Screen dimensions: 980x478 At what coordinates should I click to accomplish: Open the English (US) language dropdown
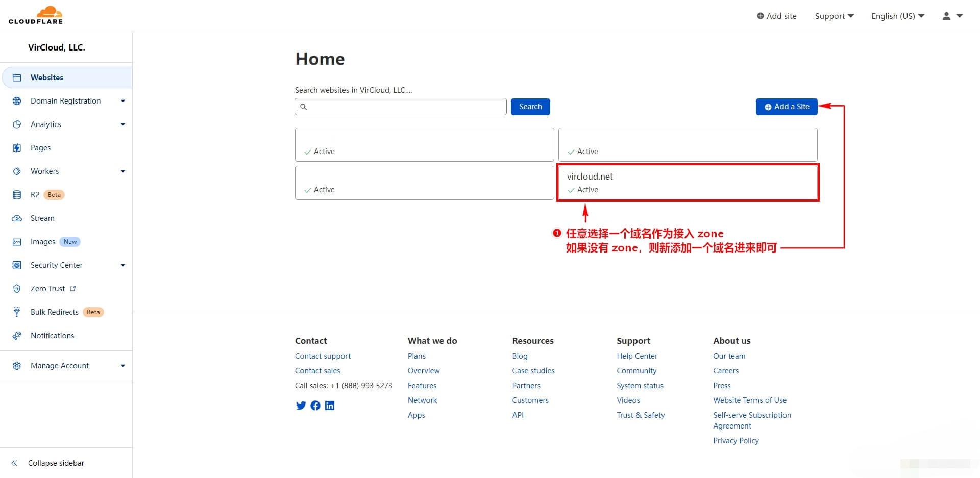click(897, 16)
